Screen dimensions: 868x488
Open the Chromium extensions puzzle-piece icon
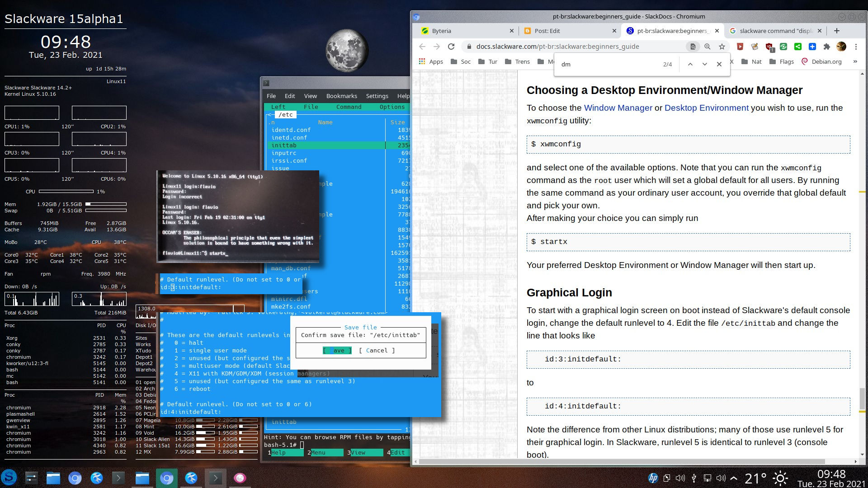coord(827,47)
